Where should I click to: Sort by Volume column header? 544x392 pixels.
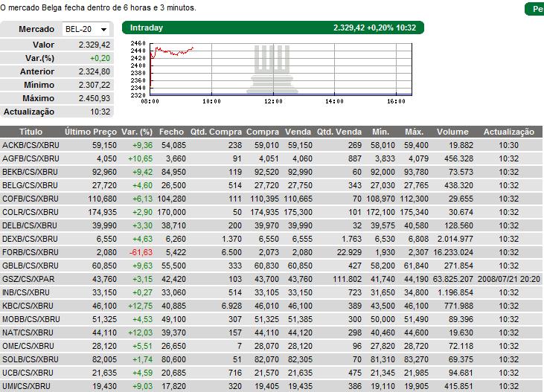[x=452, y=132]
